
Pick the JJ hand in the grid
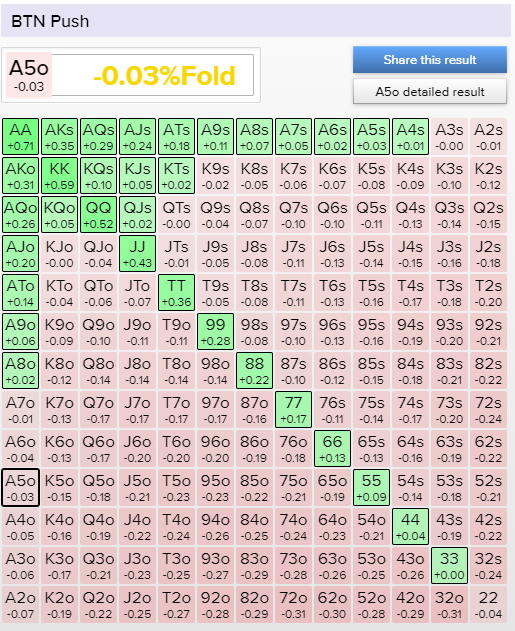coord(137,254)
